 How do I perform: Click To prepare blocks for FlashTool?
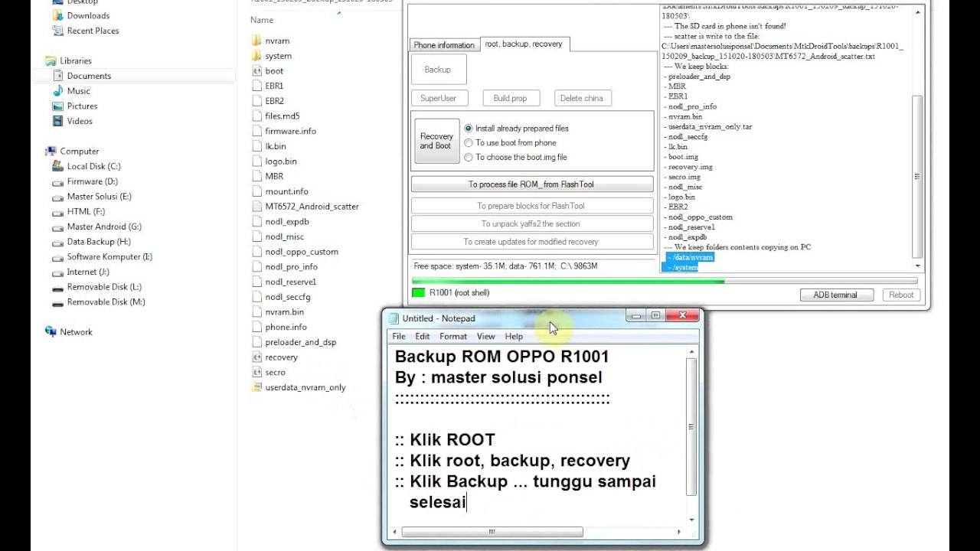click(x=532, y=206)
